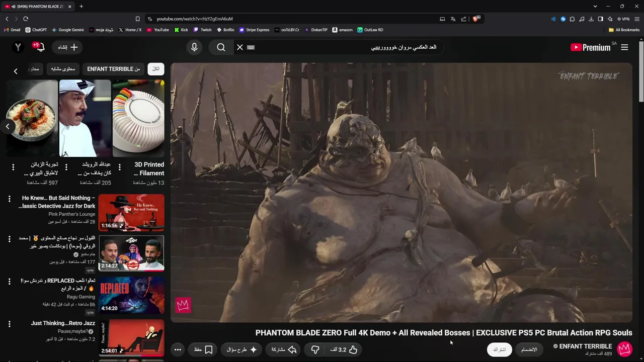Subscribe using the اشتراك button

[x=499, y=349]
